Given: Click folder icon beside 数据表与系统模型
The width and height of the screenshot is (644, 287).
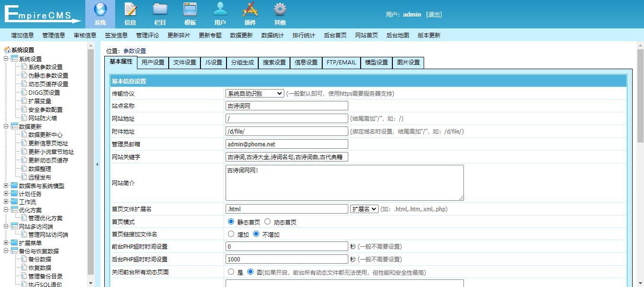Looking at the screenshot, I should 14,186.
